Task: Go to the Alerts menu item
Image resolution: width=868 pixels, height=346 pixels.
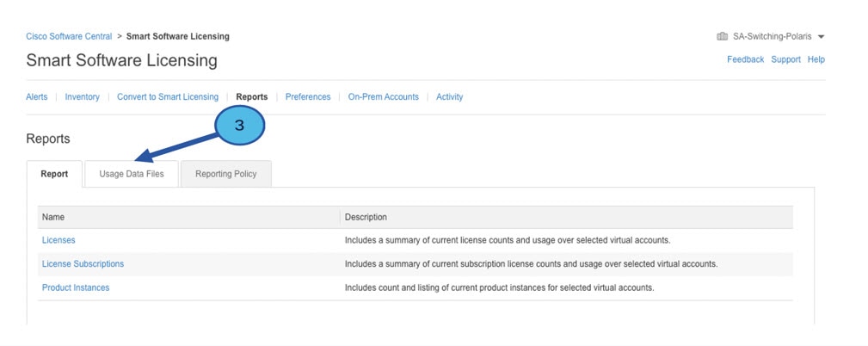Action: coord(37,97)
